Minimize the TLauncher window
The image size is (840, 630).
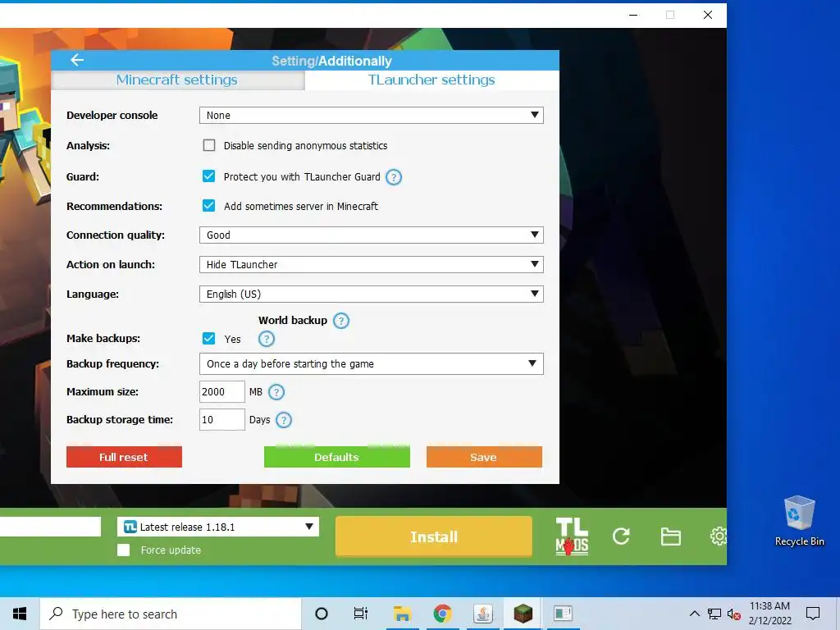coord(633,15)
